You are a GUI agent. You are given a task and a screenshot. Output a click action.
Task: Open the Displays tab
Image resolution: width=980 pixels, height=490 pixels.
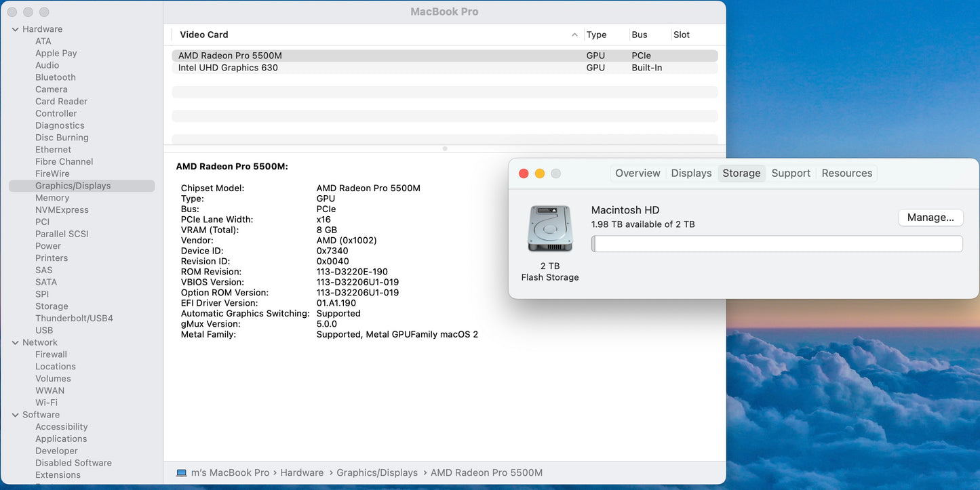[x=691, y=173]
